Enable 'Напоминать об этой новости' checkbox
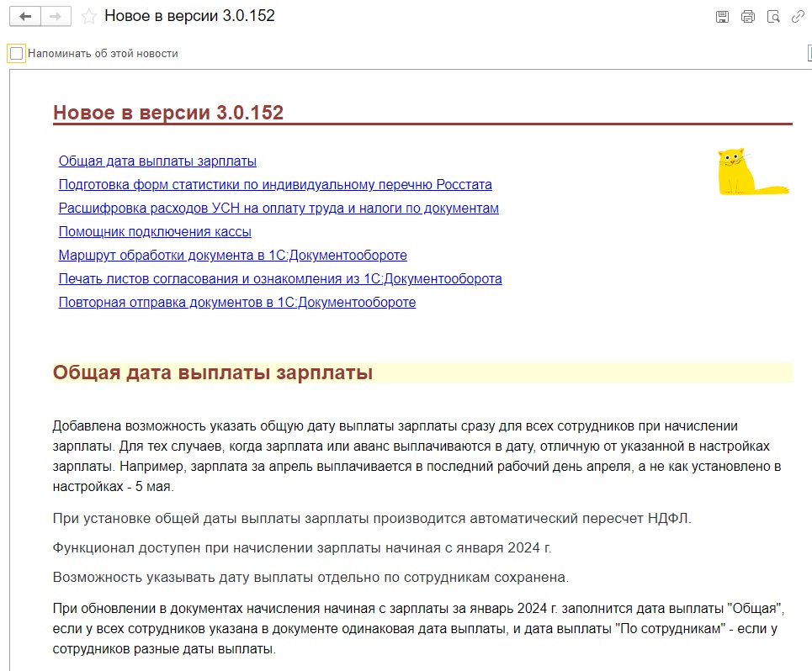This screenshot has height=671, width=812. [x=17, y=53]
